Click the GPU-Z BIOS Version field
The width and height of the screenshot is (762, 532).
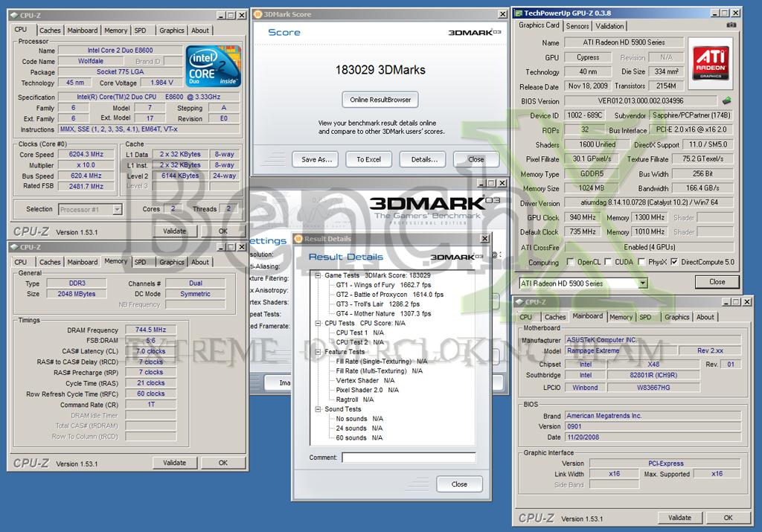(x=641, y=101)
